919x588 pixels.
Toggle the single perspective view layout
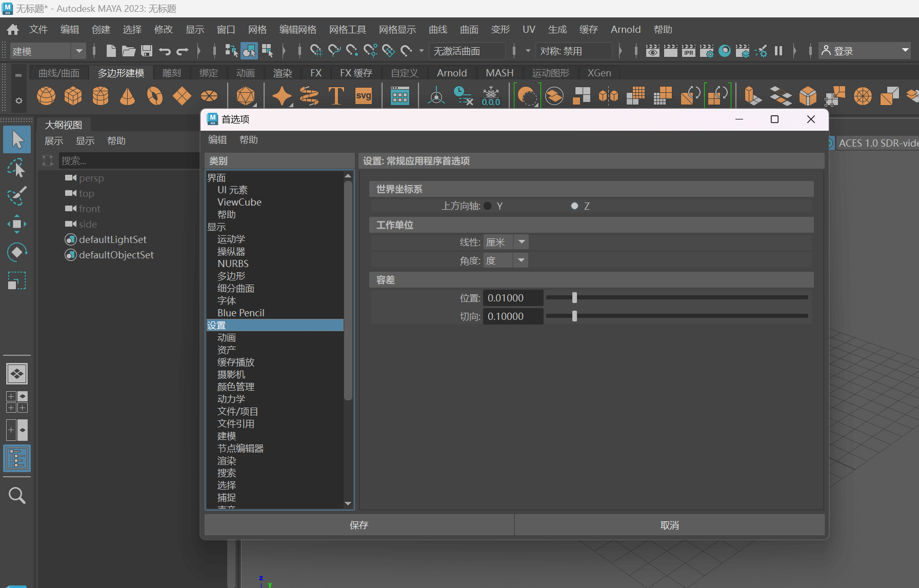click(x=17, y=374)
